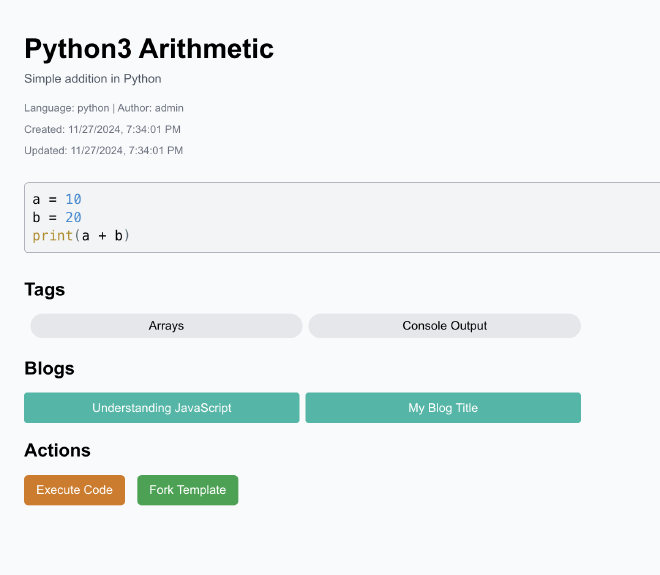The height and width of the screenshot is (575, 660).
Task: Click the blue number 20 in code
Action: (x=73, y=217)
